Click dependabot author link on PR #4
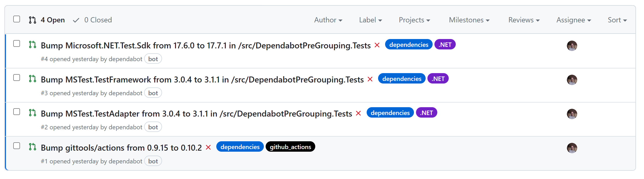The width and height of the screenshot is (644, 179). point(125,59)
